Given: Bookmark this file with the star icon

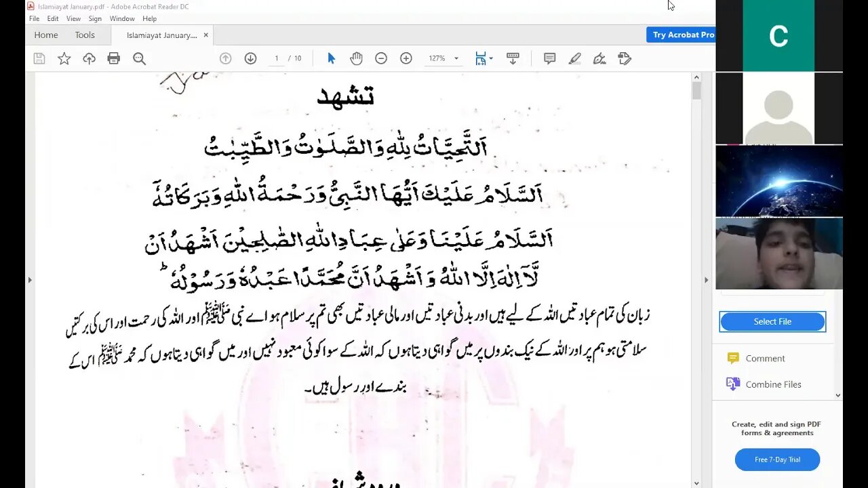Looking at the screenshot, I should click(64, 58).
